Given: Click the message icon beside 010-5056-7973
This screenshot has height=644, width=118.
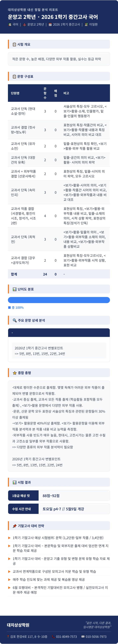Looking at the screenshot, I should (x=83, y=637).
